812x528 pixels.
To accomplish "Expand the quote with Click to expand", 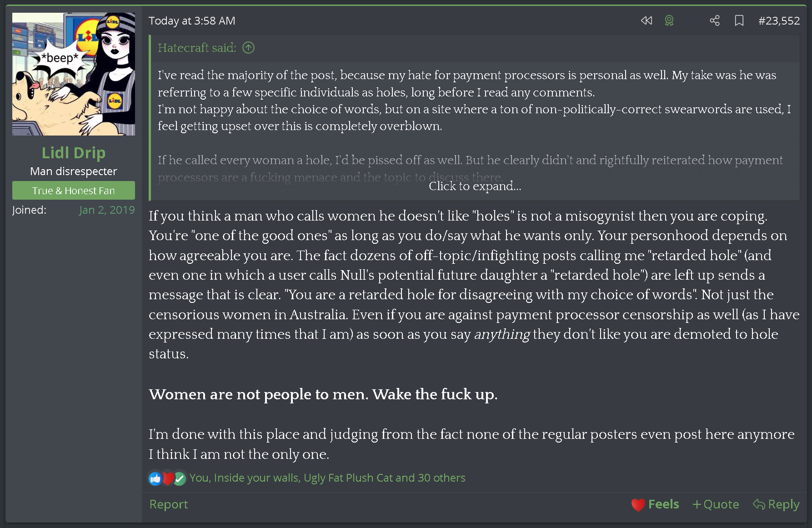I will click(x=475, y=186).
